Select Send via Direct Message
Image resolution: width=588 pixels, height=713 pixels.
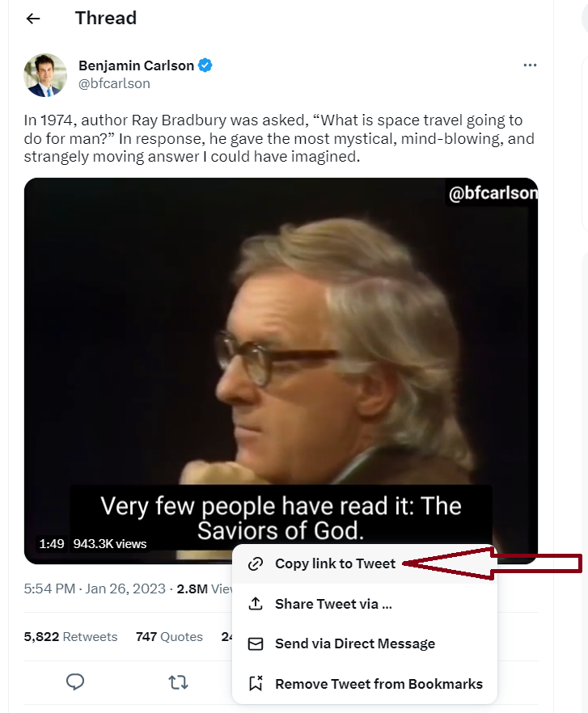[x=354, y=643]
